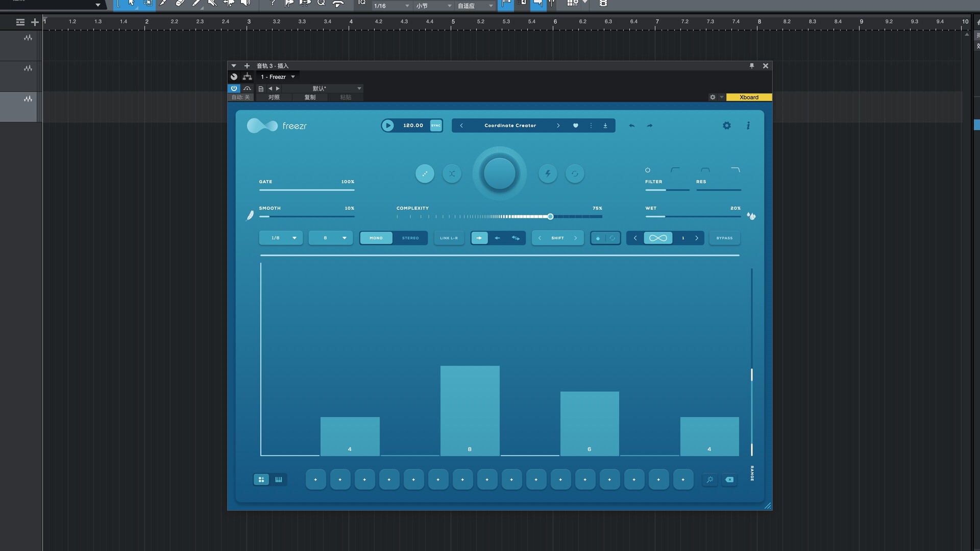Click the bar labeled 6
980x551 pixels.
coord(590,423)
